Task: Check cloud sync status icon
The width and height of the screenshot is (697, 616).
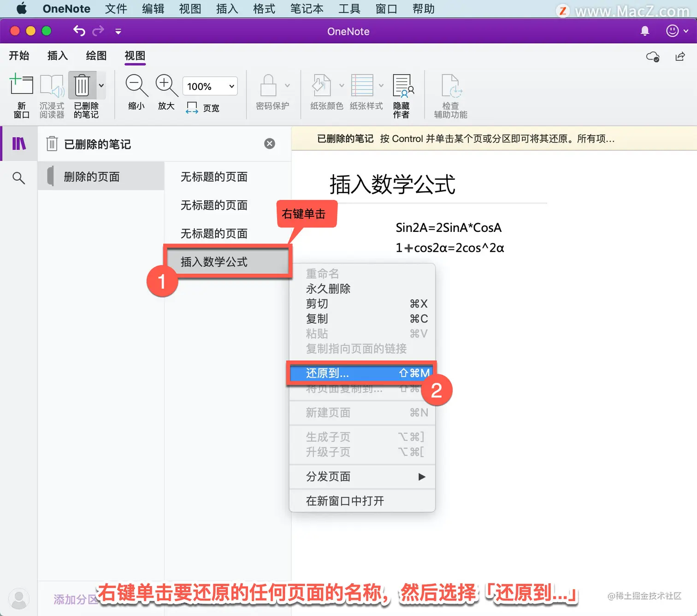Action: (653, 56)
